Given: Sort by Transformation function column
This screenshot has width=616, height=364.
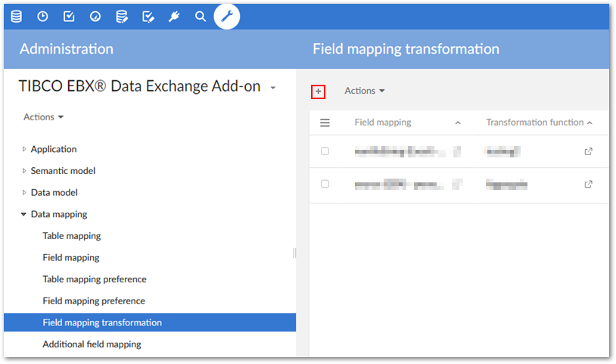Looking at the screenshot, I should (534, 123).
